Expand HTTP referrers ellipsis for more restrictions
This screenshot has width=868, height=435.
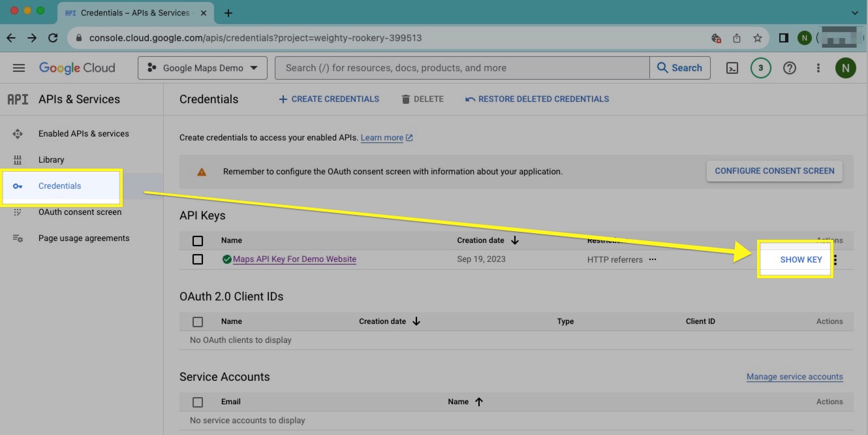(652, 259)
